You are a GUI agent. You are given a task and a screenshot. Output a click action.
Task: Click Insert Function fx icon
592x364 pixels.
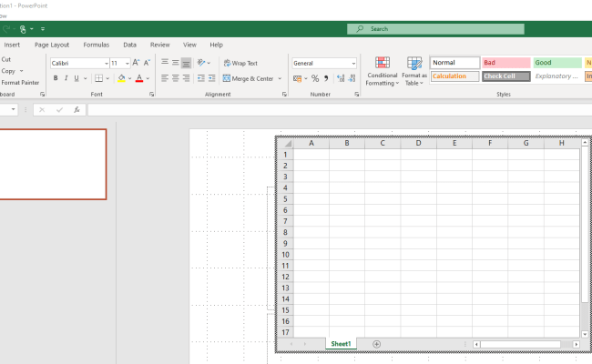point(77,110)
